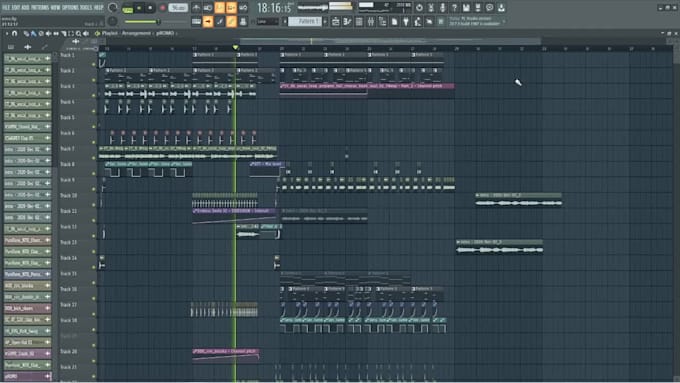
Task: Enable the magnet snap tool in playlist toolbar
Action: point(15,33)
